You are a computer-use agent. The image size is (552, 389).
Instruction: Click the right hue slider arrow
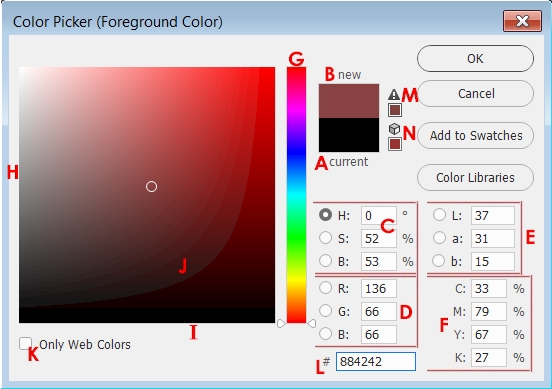312,323
